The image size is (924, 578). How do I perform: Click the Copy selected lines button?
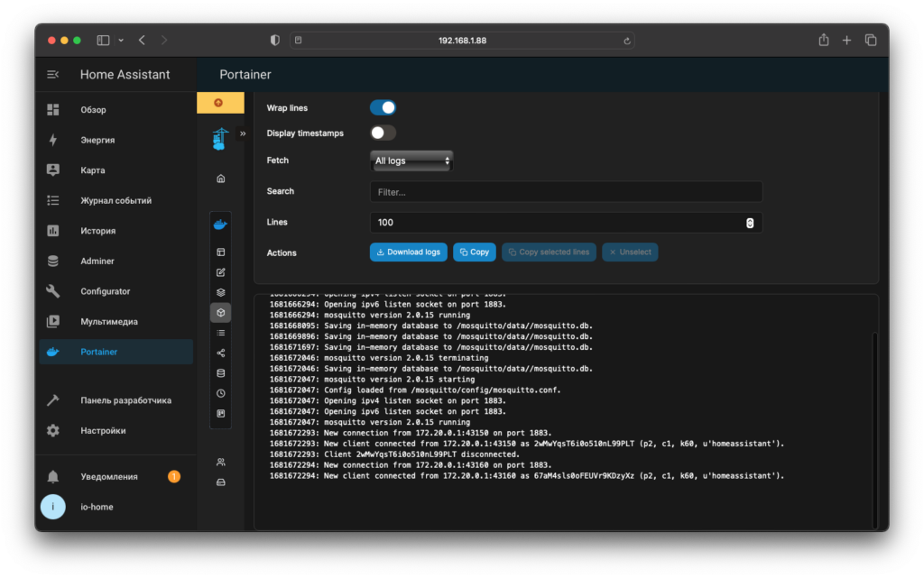[x=549, y=252]
